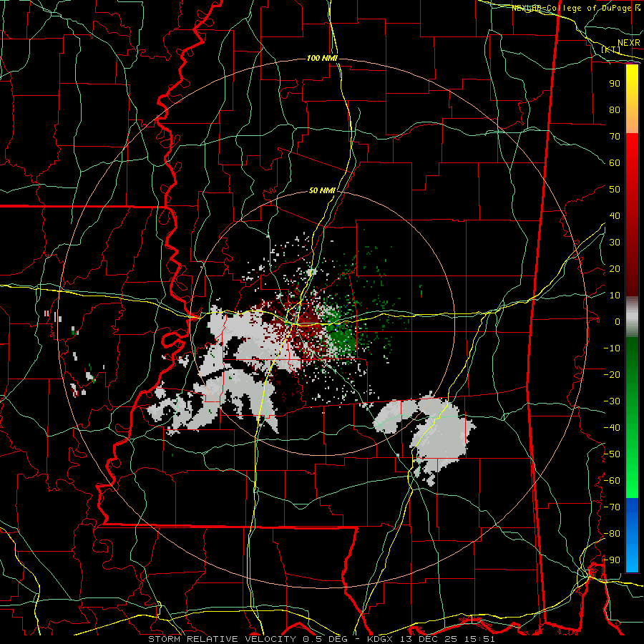Select the -50 value on velocity scale
Viewport: 644px width, 644px height.
pyautogui.click(x=612, y=454)
